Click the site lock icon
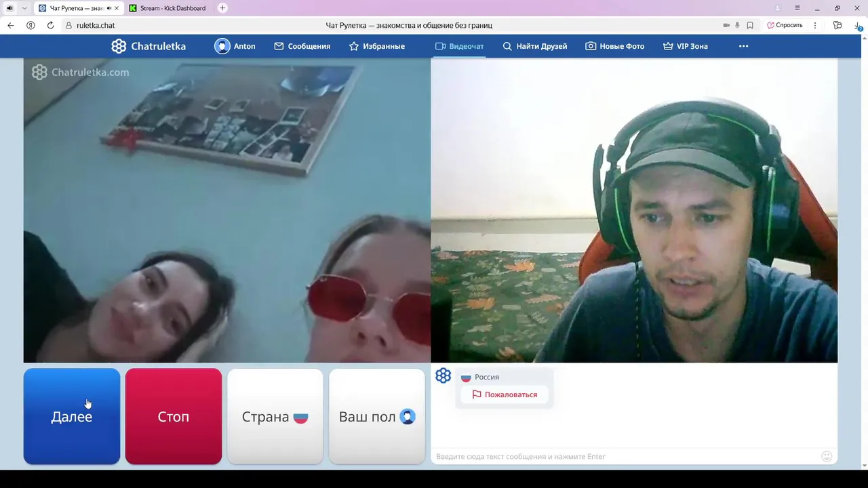 pos(68,25)
